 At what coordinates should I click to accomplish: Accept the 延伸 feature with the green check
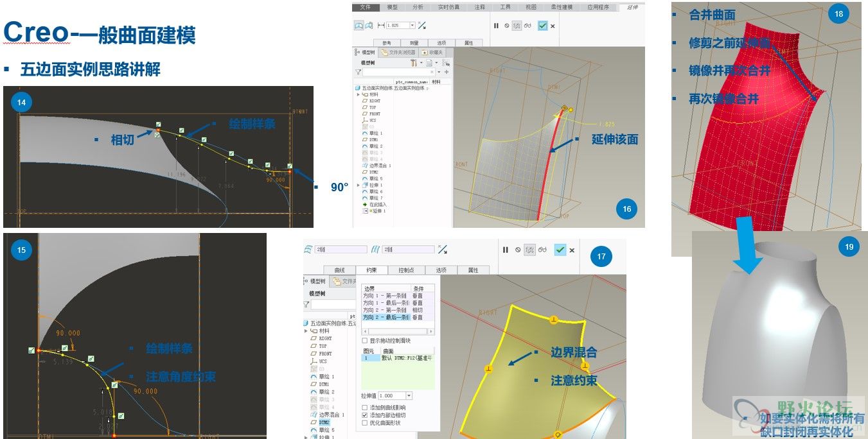[x=543, y=26]
